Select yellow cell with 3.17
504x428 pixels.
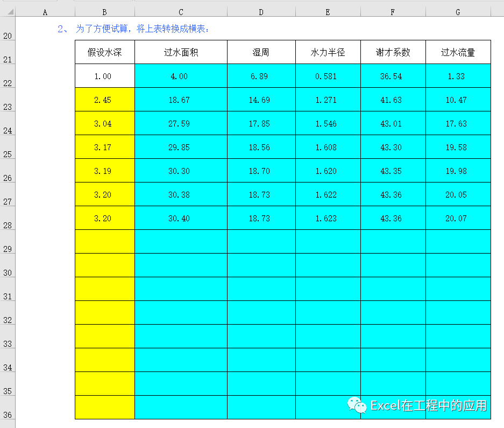(105, 147)
